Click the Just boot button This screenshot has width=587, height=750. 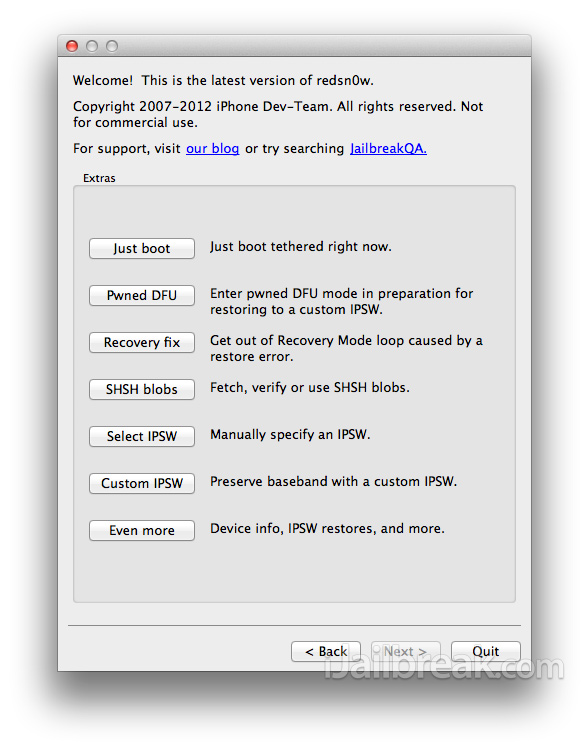(142, 248)
